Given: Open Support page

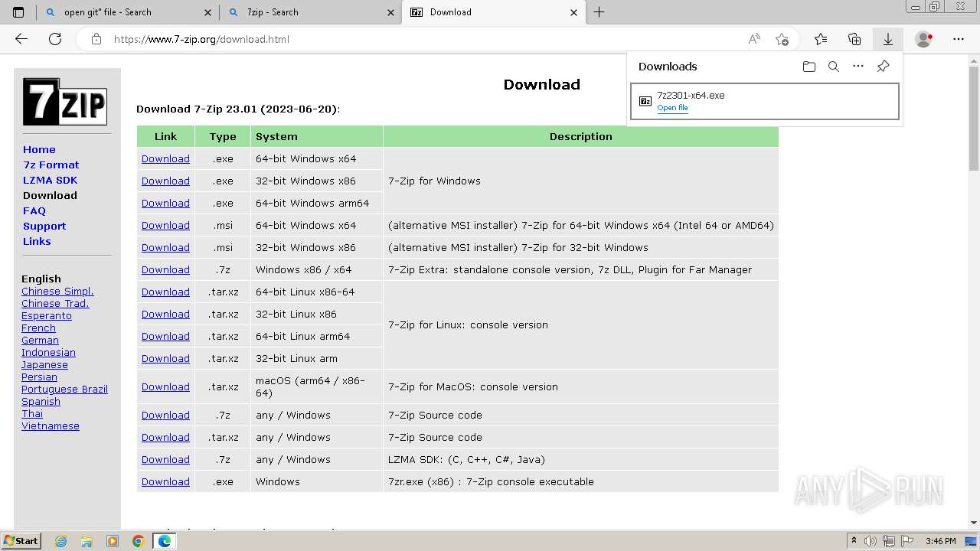Looking at the screenshot, I should coord(44,226).
